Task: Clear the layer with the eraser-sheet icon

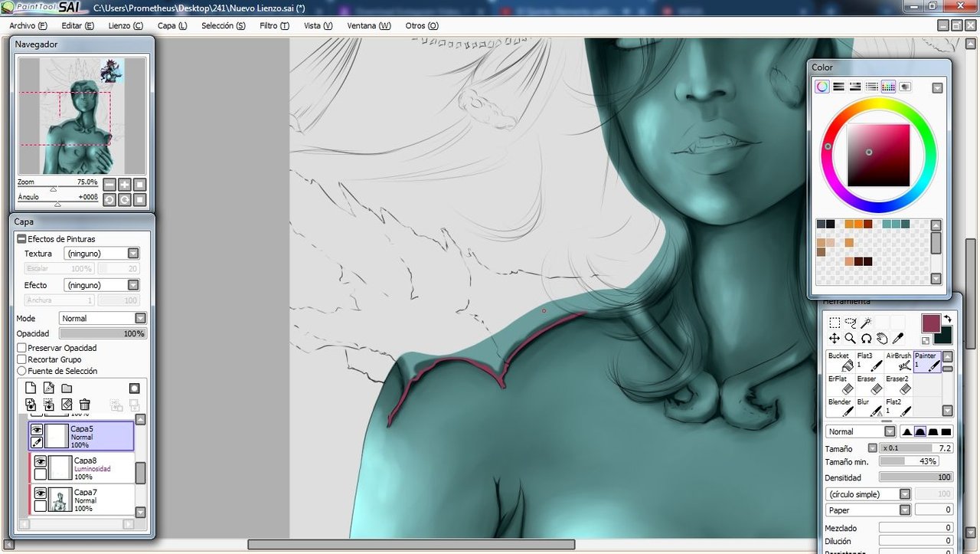Action: click(x=67, y=405)
